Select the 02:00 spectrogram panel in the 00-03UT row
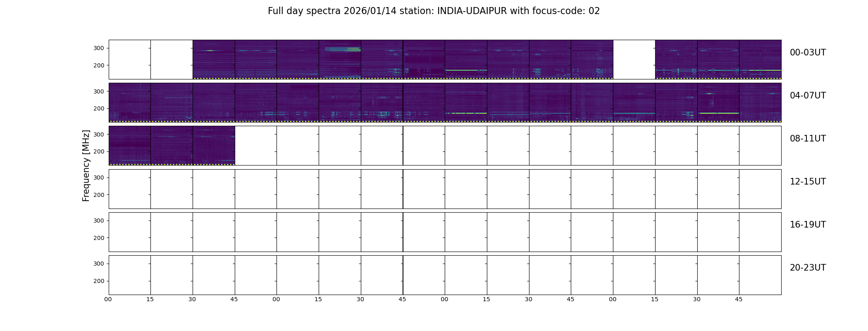 pyautogui.click(x=466, y=60)
